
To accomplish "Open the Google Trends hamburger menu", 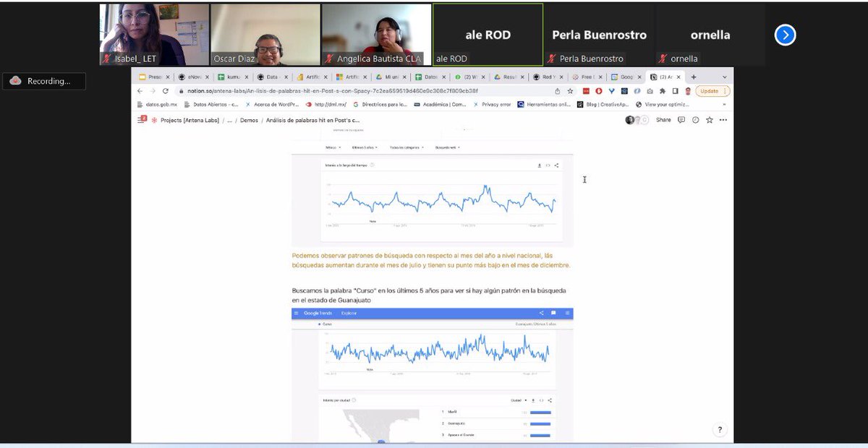I will [296, 313].
